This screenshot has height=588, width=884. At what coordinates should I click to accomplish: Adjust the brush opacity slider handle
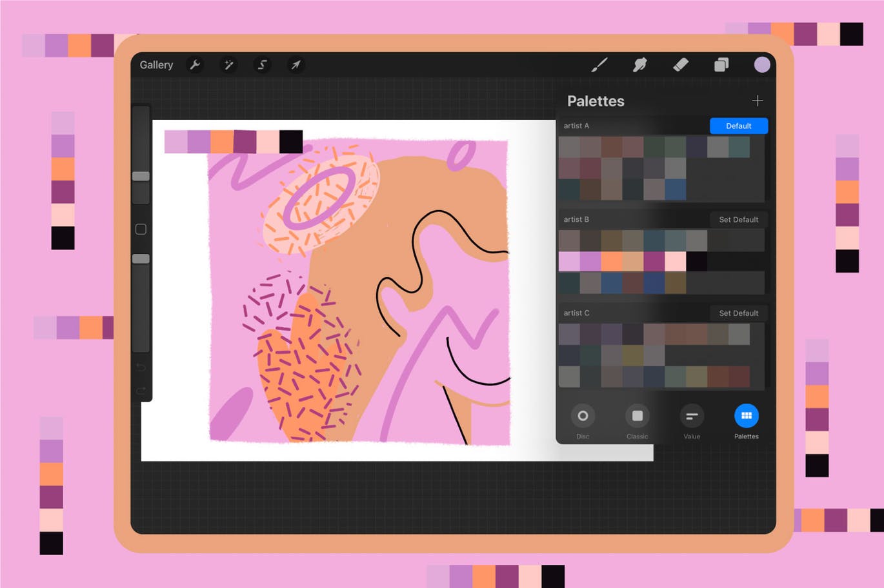pyautogui.click(x=141, y=259)
